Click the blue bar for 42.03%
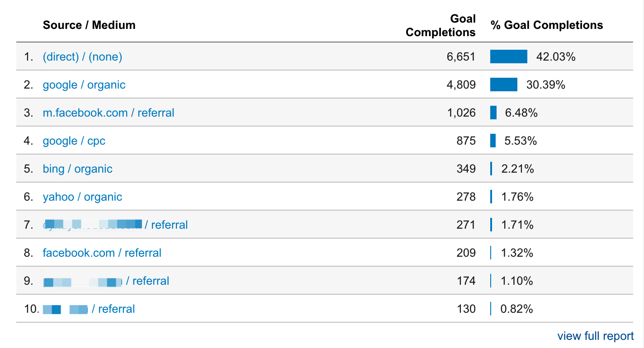Viewport: 644px width, 348px height. pos(509,57)
